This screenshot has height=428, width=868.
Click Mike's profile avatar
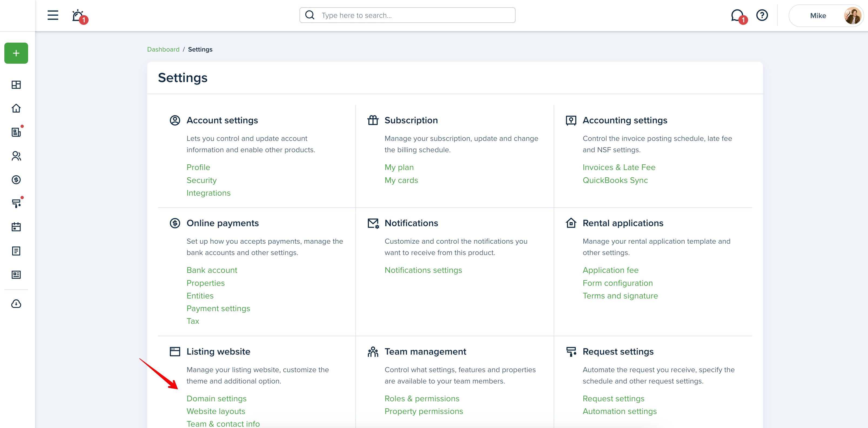click(x=853, y=16)
